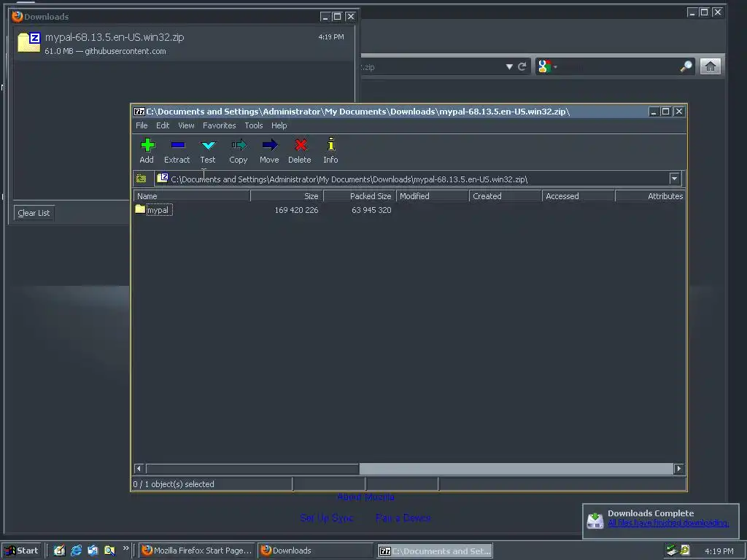Click the 0 / 1 object(s) selected status

(174, 484)
